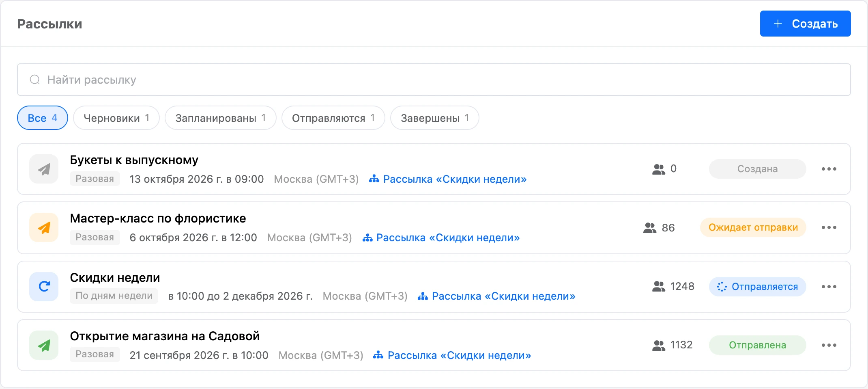Open more options menu for Букеты к выпускному
The height and width of the screenshot is (389, 868).
(x=829, y=169)
